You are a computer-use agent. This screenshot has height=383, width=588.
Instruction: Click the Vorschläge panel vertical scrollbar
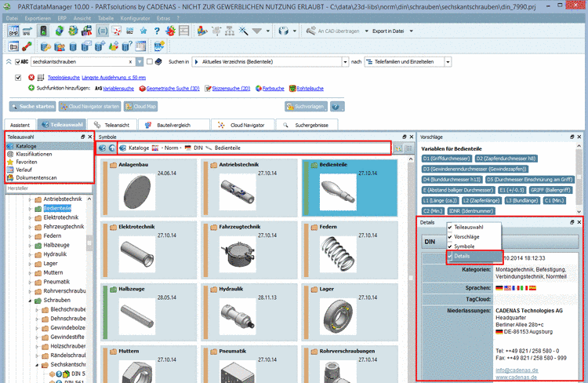click(579, 178)
